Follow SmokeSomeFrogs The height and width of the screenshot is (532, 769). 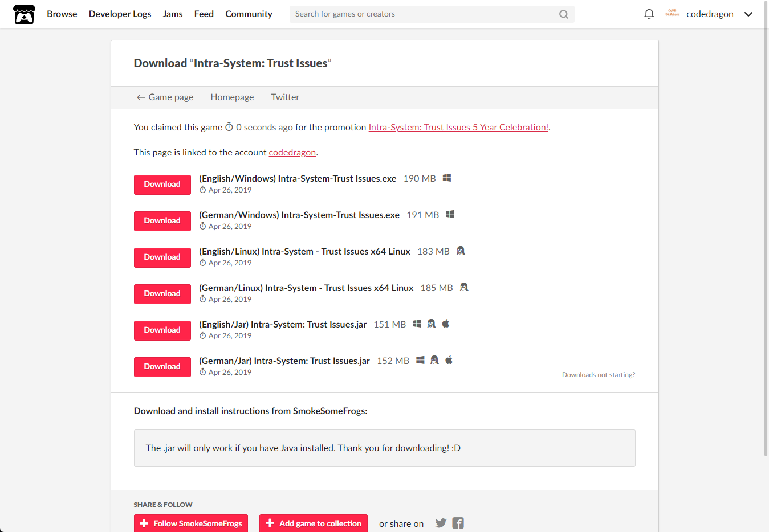(191, 523)
